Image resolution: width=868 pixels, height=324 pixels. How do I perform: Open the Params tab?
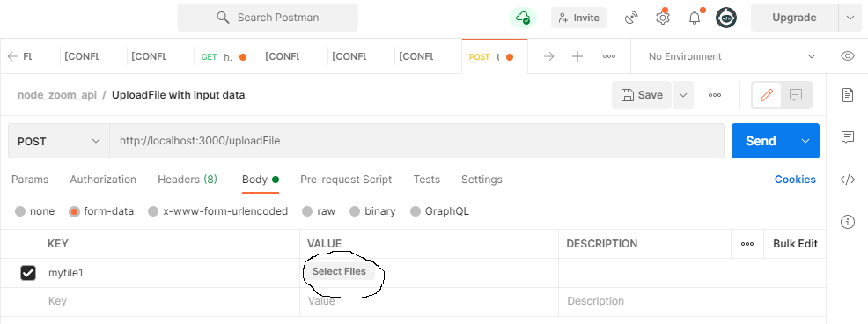pos(30,180)
